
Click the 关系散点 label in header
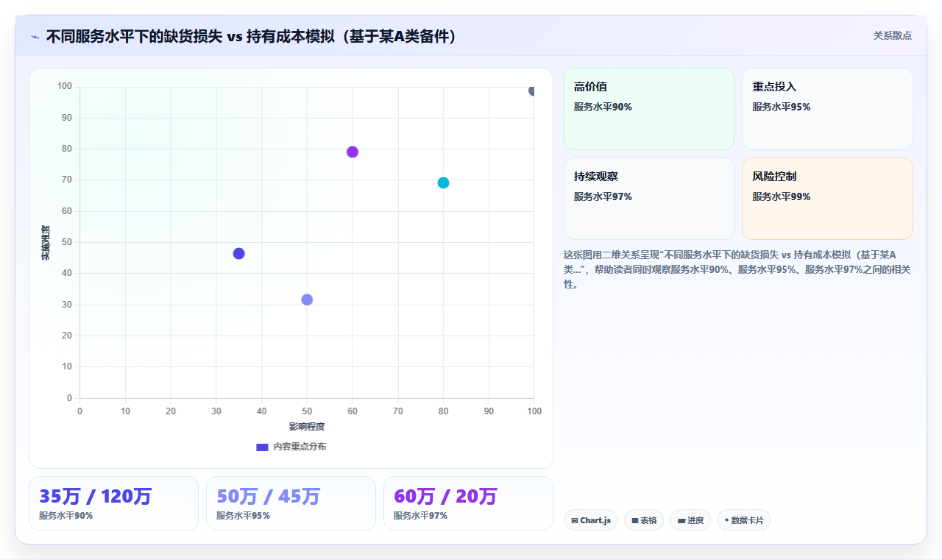893,35
